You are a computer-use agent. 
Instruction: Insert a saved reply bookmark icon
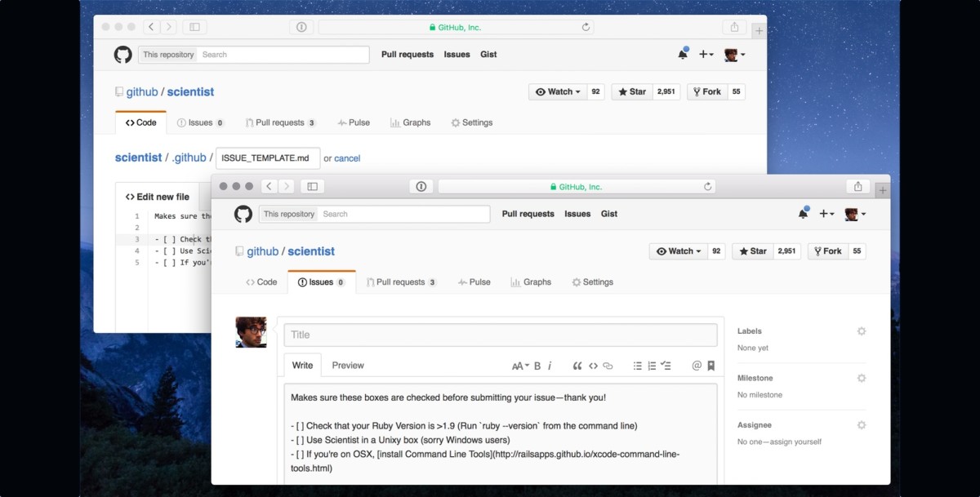pyautogui.click(x=711, y=366)
